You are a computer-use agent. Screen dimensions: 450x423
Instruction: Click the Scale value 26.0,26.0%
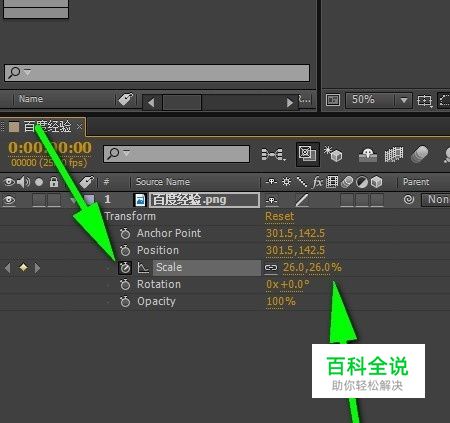[312, 267]
